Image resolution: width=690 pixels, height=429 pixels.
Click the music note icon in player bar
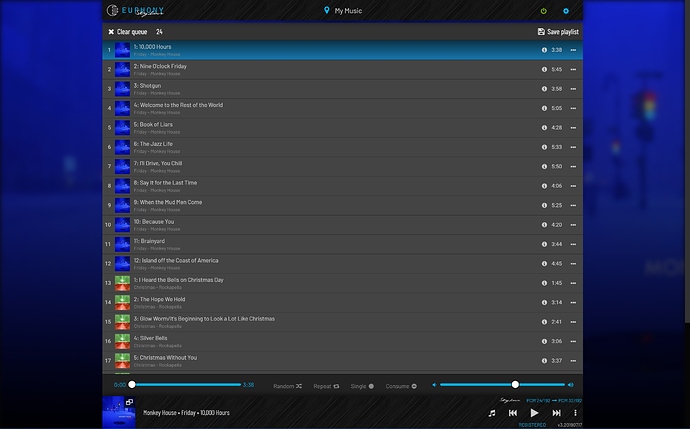492,413
